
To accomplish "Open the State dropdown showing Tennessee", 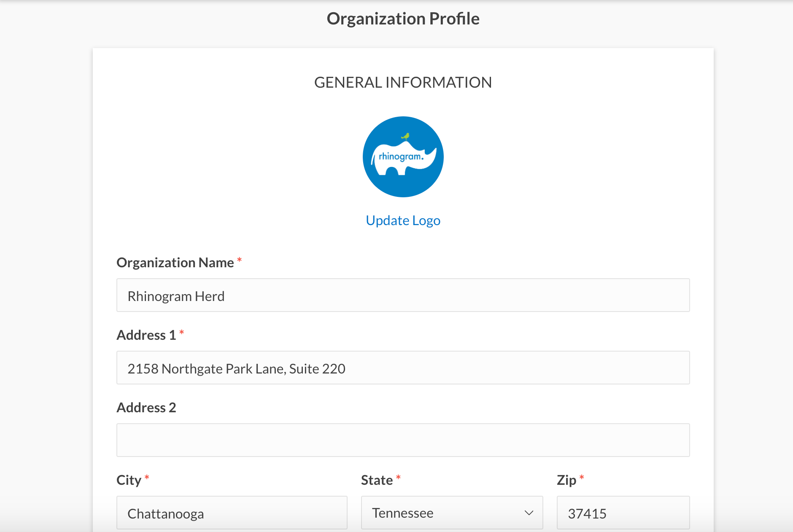I will [452, 513].
